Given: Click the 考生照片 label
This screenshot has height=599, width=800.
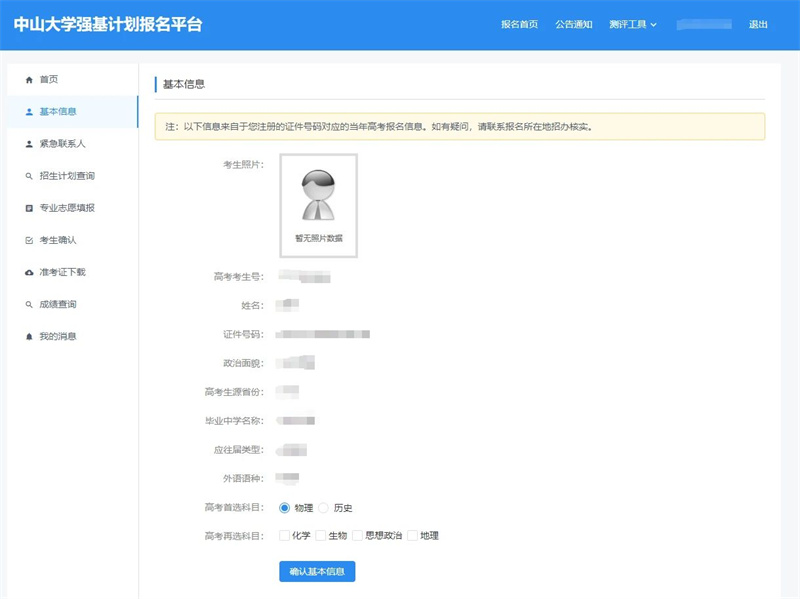Looking at the screenshot, I should 243,165.
